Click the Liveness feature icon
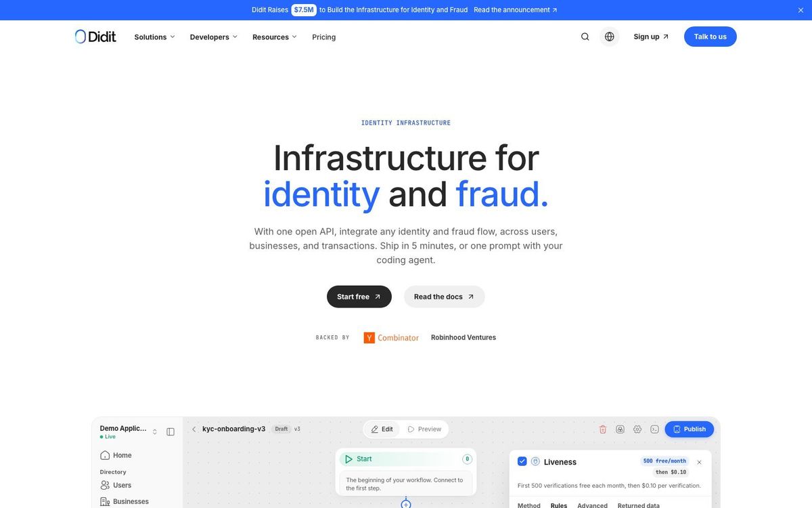Screen dimensions: 812x508 point(535,461)
